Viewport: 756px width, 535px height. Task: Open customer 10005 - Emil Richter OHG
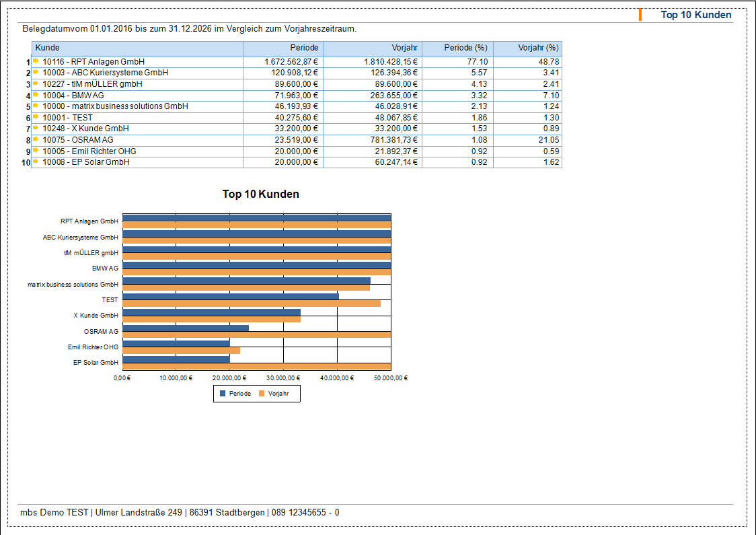89,151
